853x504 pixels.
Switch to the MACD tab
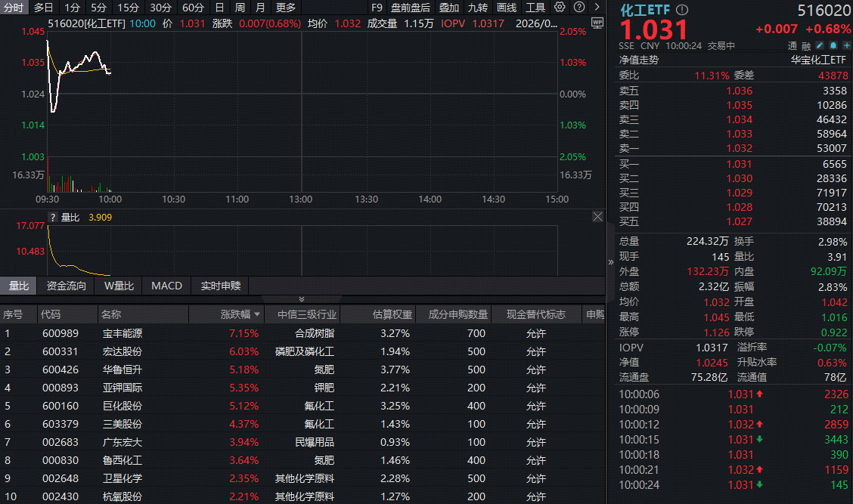click(x=166, y=286)
